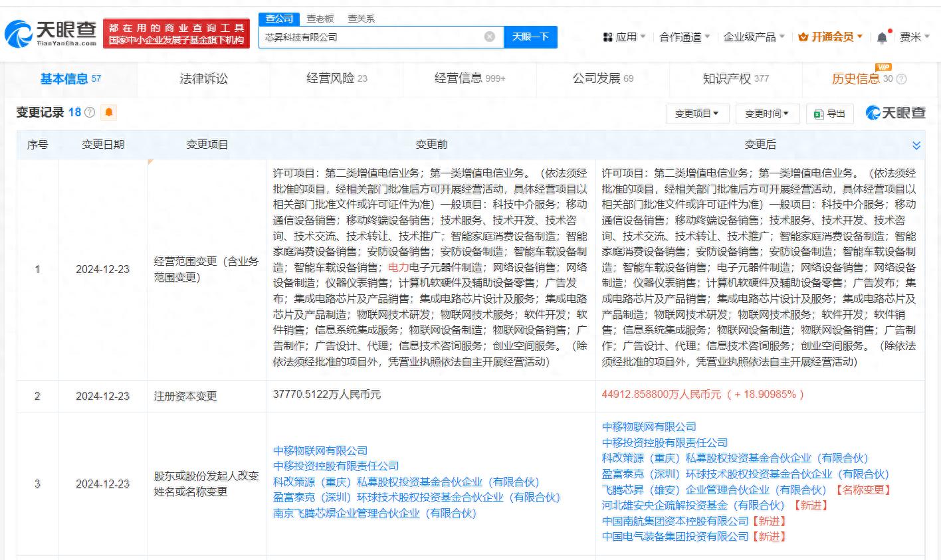Open 中国南航集团资本控股有限公司 link
The height and width of the screenshot is (560, 941).
point(675,521)
